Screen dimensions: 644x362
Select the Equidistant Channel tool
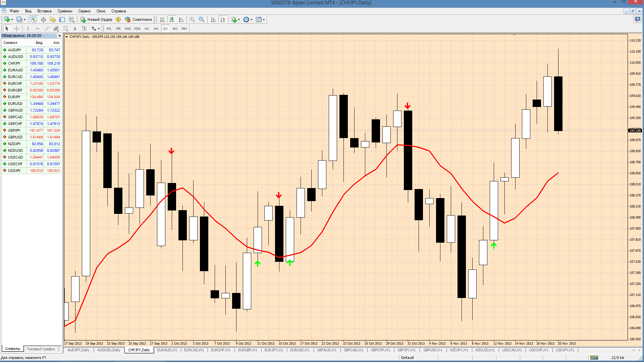tap(56, 28)
